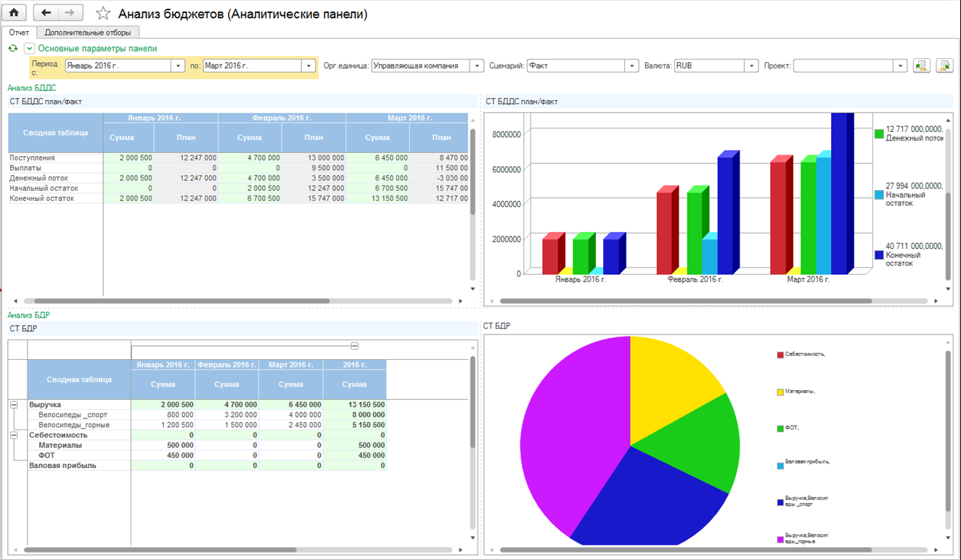Select the Отчет tab
961x560 pixels.
coord(20,33)
